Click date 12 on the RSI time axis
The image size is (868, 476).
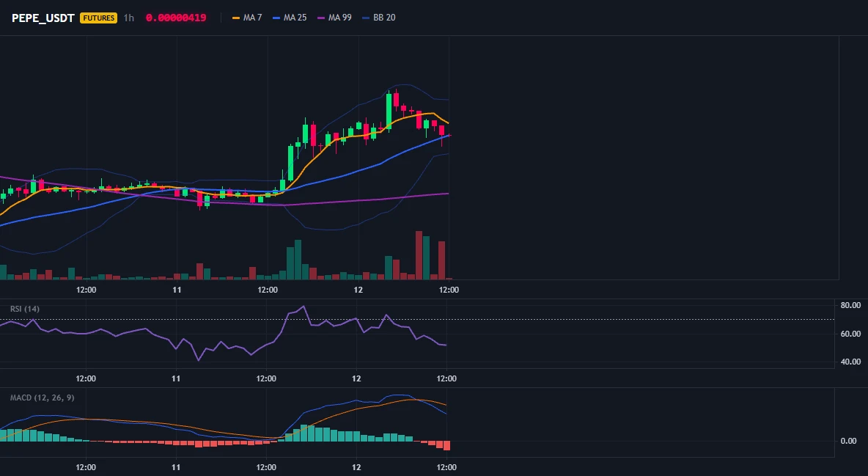[356, 378]
